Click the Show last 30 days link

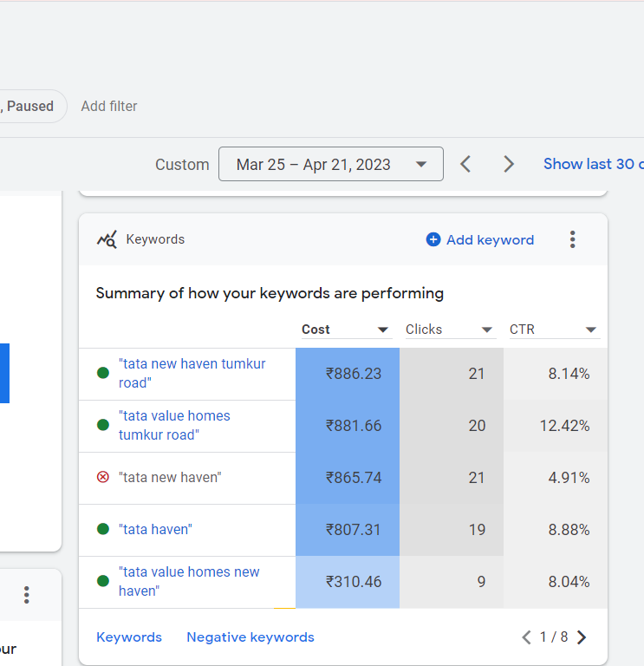[594, 164]
